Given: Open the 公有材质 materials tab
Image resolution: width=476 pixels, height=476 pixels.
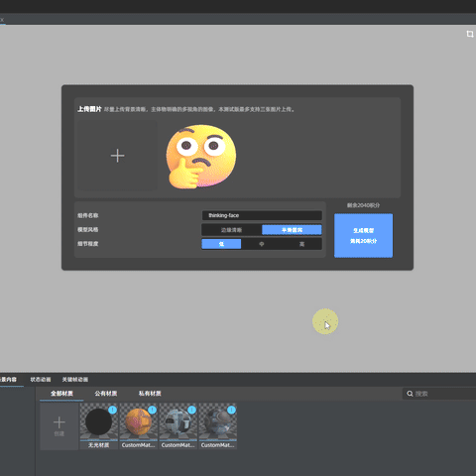Looking at the screenshot, I should point(106,394).
